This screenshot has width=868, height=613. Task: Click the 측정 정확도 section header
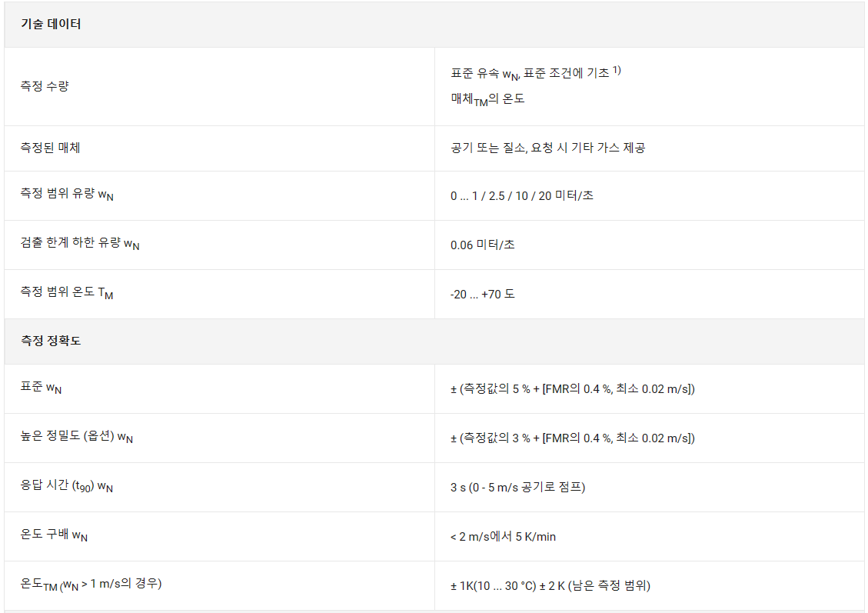coord(51,341)
